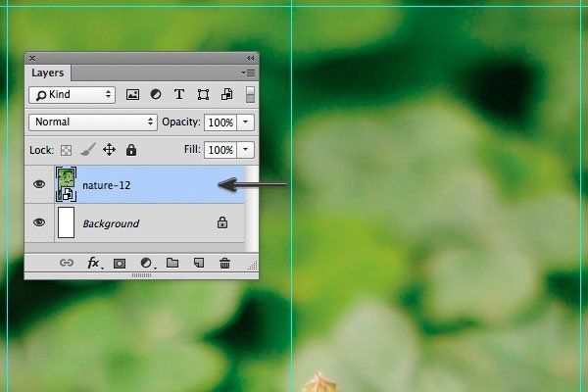The height and width of the screenshot is (392, 588).
Task: Toggle layer filtering switch on or off
Action: tap(250, 94)
